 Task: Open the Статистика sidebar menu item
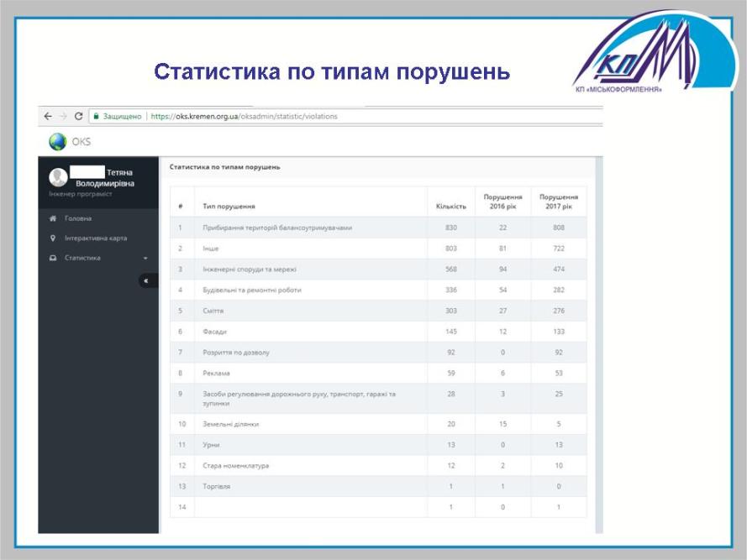point(82,258)
